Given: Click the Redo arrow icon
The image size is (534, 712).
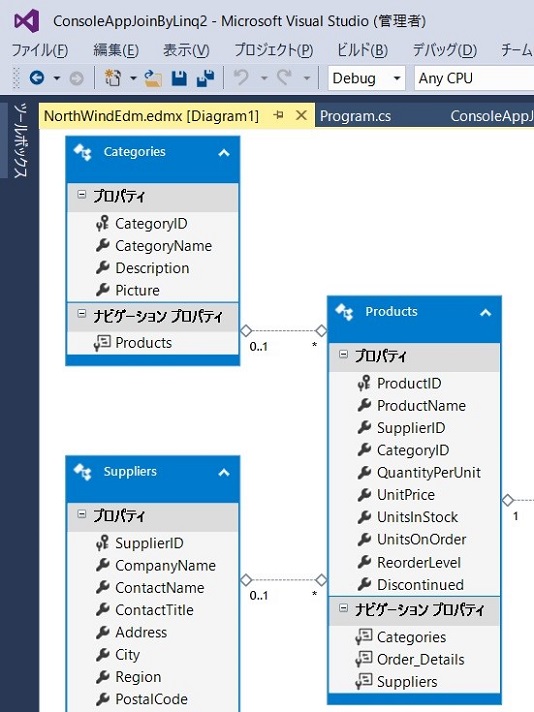Looking at the screenshot, I should 284,78.
